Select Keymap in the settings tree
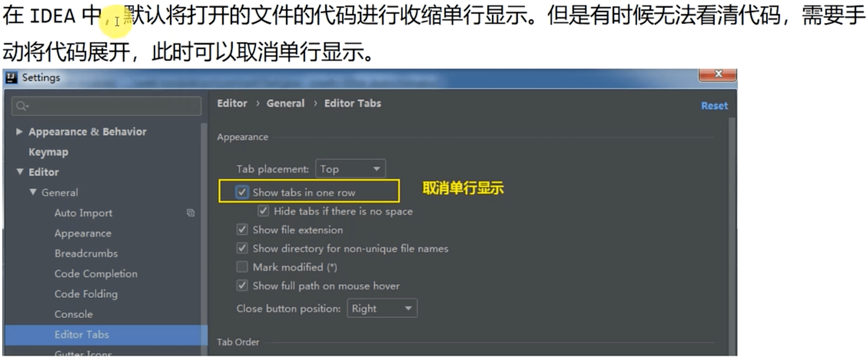Viewport: 868px width, 363px height. tap(49, 152)
